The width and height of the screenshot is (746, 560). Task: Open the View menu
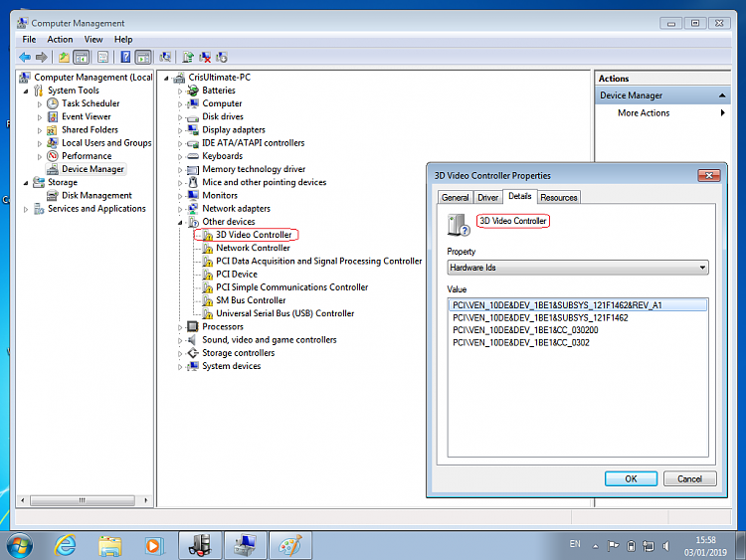93,40
